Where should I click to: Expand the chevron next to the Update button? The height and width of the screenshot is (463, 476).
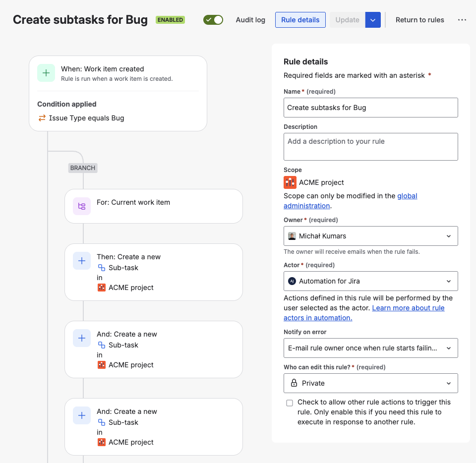coord(373,20)
